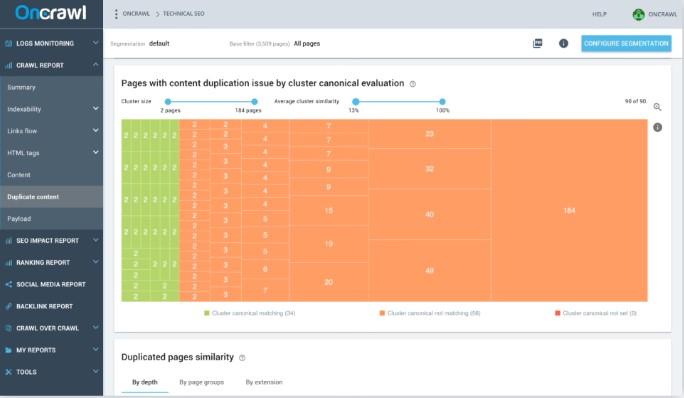The image size is (684, 398).
Task: Expand the SEO Impact Report section
Action: pos(51,240)
